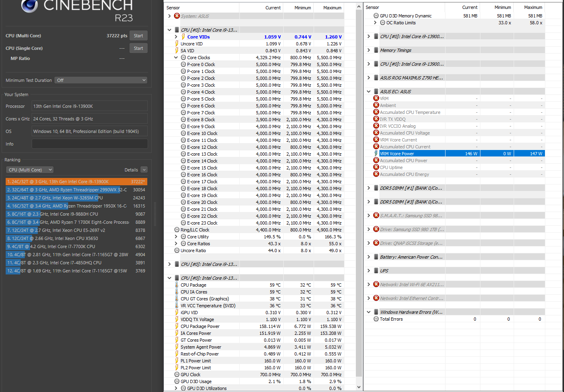Collapse the ASUS EC: ASUS group

[368, 92]
